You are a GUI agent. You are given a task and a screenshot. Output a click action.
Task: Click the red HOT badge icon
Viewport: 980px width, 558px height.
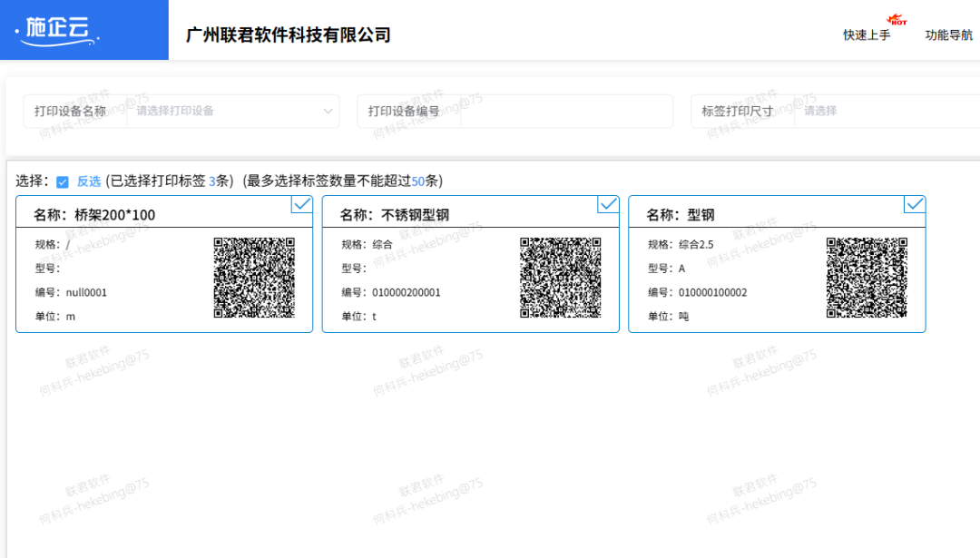(x=897, y=19)
